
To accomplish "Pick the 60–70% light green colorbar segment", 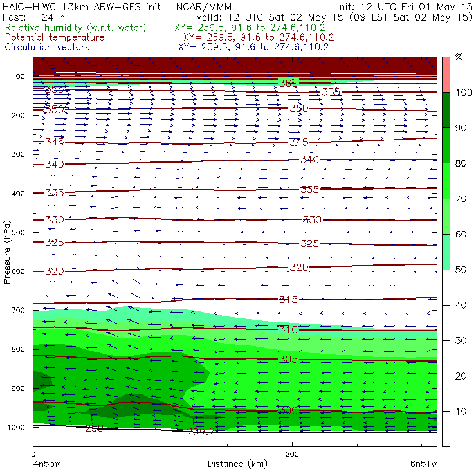I will click(446, 216).
